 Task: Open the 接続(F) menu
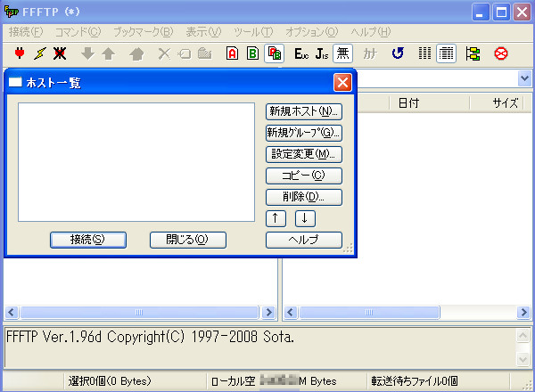[x=26, y=32]
